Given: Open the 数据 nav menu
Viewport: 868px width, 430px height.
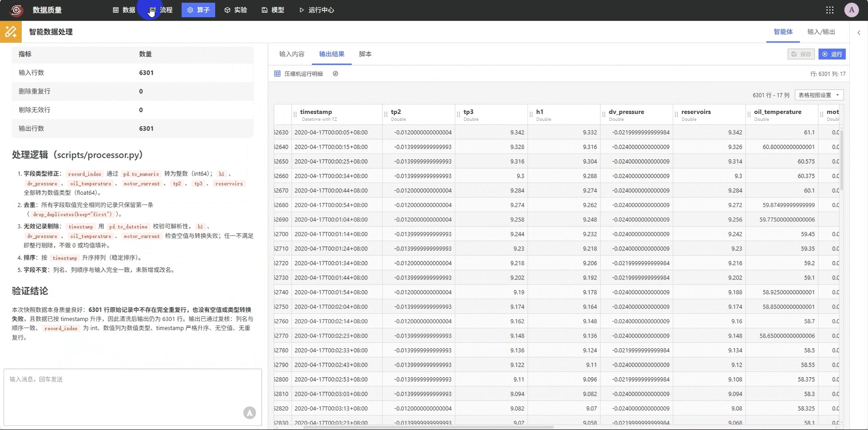Looking at the screenshot, I should [x=124, y=10].
